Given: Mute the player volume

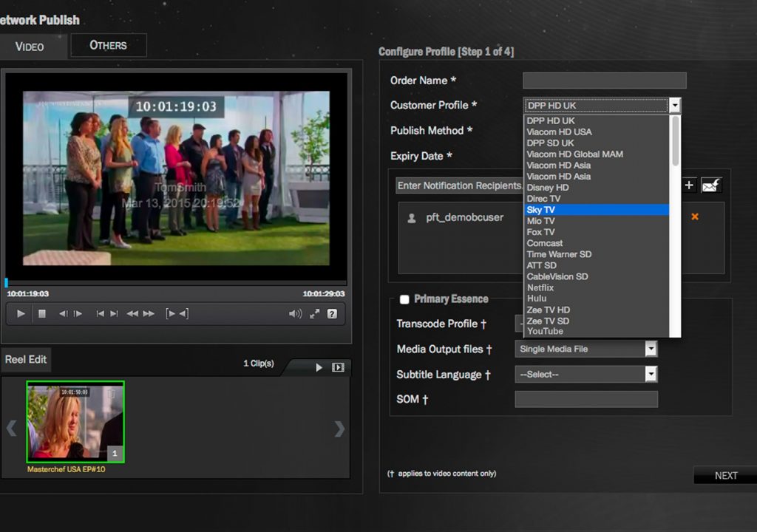Looking at the screenshot, I should (295, 314).
